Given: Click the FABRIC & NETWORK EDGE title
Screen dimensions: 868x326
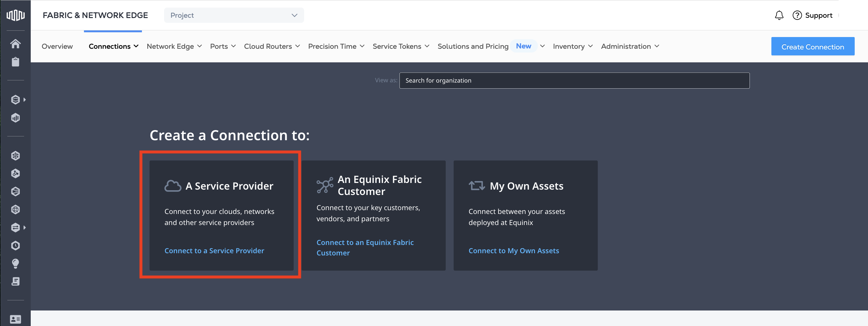Looking at the screenshot, I should [95, 15].
